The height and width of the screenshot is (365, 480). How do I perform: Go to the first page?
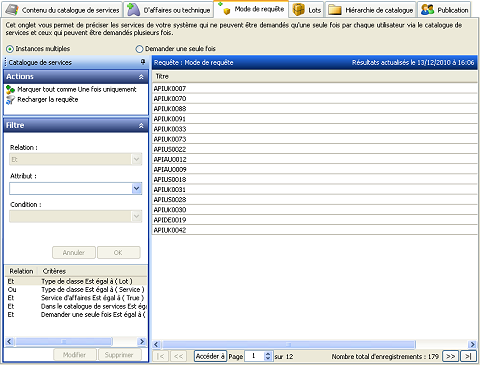[x=160, y=356]
